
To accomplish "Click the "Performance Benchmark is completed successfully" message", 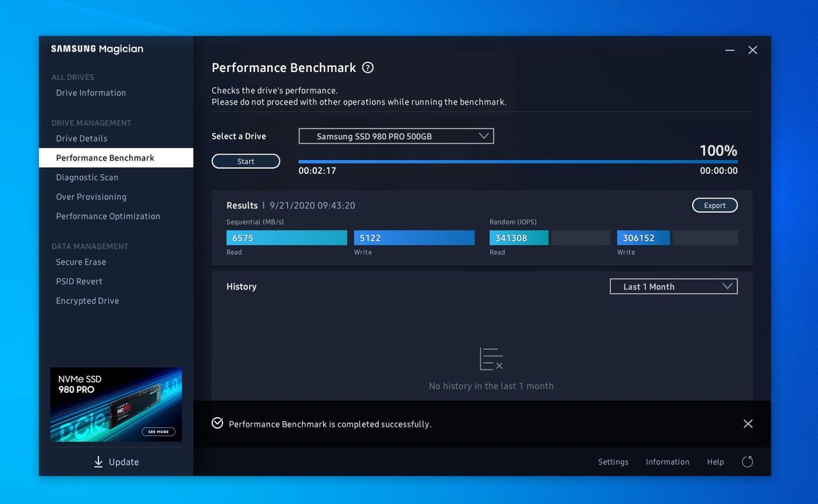I will click(x=330, y=424).
